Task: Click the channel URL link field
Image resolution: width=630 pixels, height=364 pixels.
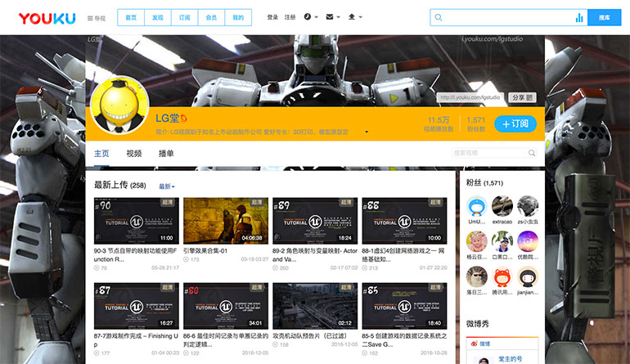Action: coord(470,97)
